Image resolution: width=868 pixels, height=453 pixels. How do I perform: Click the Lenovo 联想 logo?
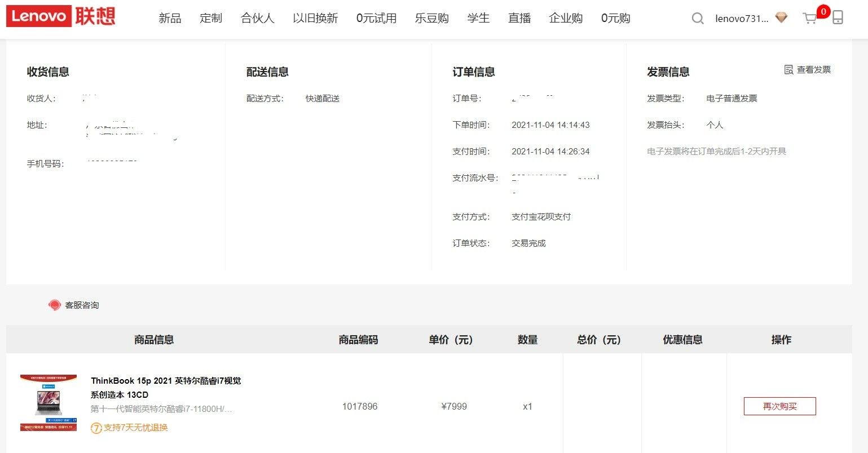click(x=61, y=16)
